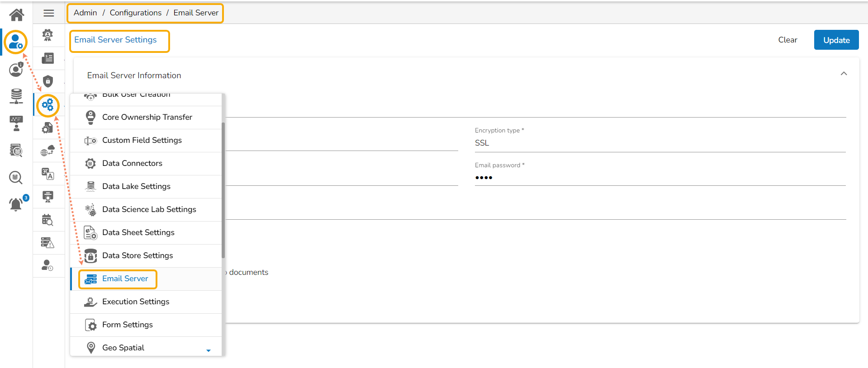Screen dimensions: 868x368
Task: Click the Clear button
Action: click(787, 40)
